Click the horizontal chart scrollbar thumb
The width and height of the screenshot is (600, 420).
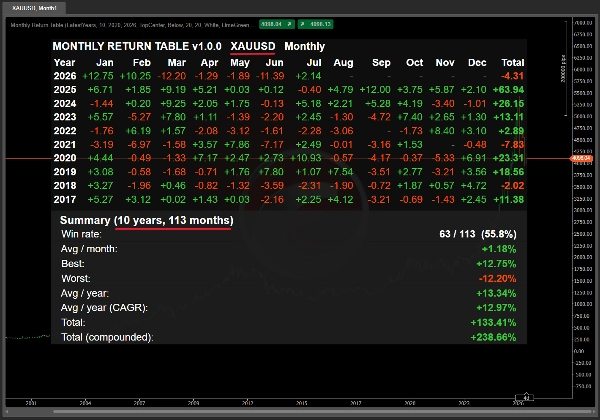pos(321,412)
